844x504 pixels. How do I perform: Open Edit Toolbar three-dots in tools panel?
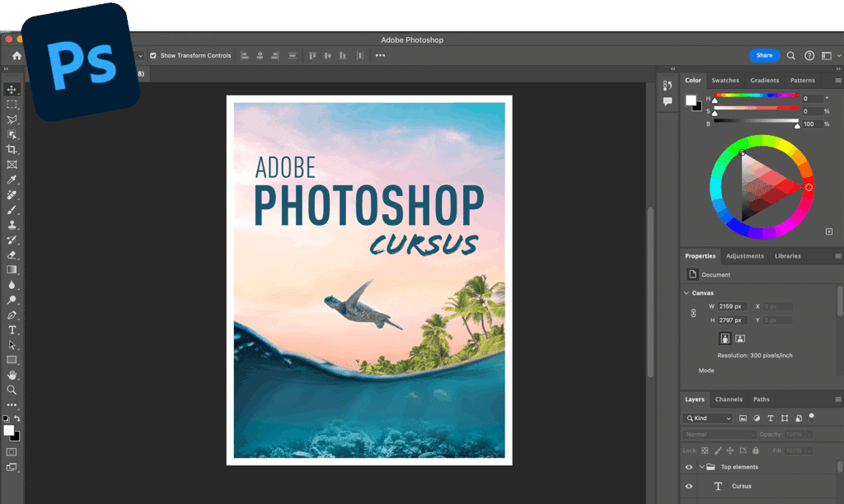tap(12, 405)
